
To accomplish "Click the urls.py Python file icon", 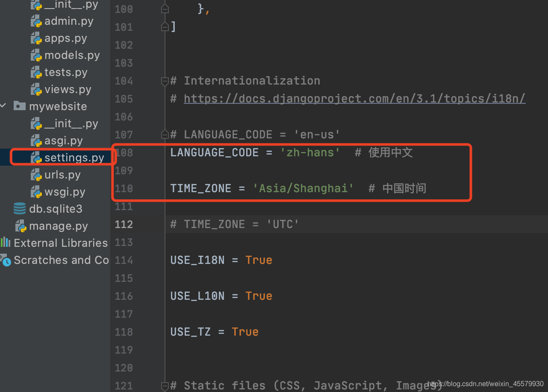I will click(x=36, y=175).
